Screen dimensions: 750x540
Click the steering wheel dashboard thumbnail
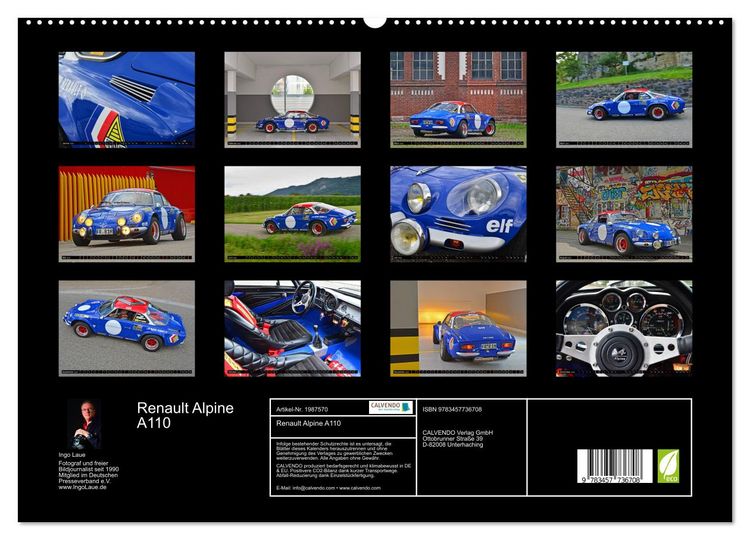tap(624, 328)
